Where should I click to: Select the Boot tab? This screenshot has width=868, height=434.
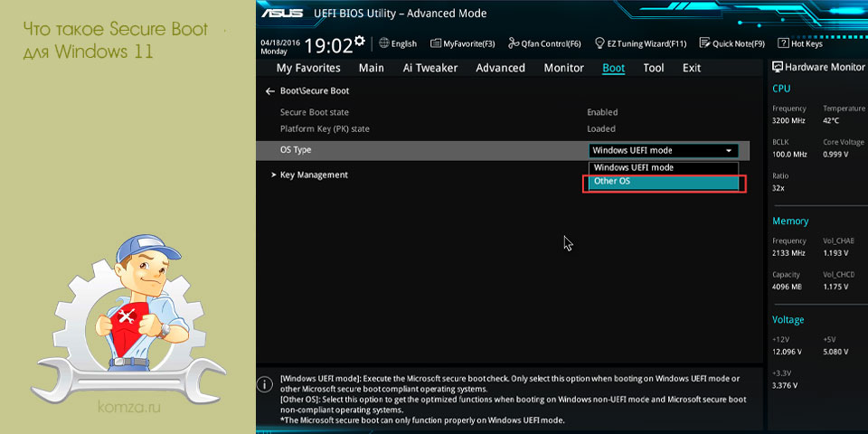point(613,68)
